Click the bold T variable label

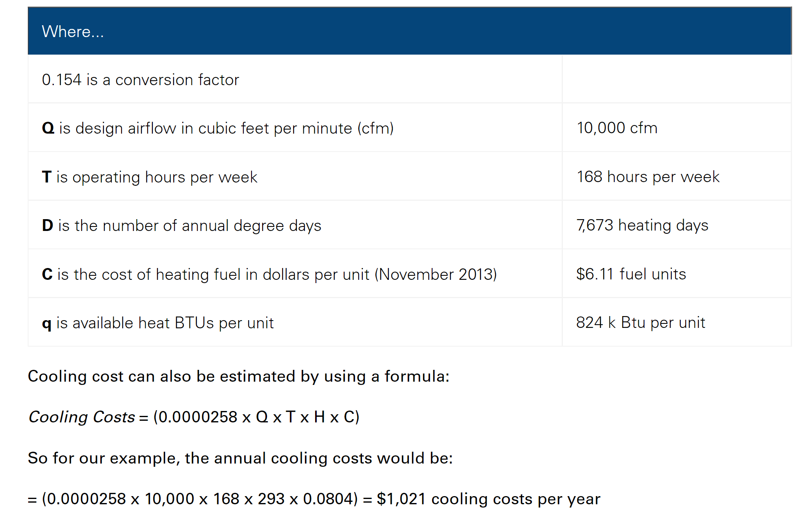pyautogui.click(x=46, y=177)
